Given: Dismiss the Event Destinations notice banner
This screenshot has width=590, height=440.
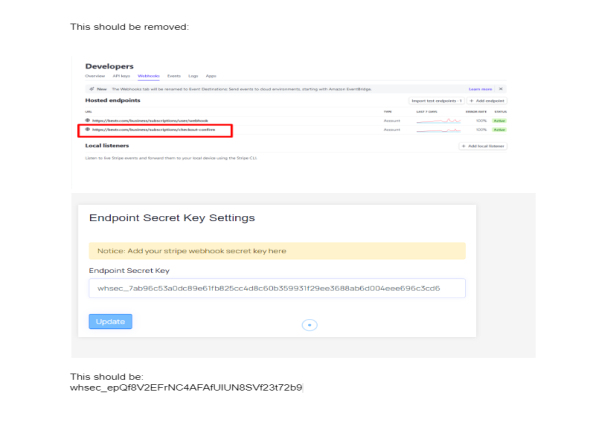Looking at the screenshot, I should pyautogui.click(x=501, y=89).
